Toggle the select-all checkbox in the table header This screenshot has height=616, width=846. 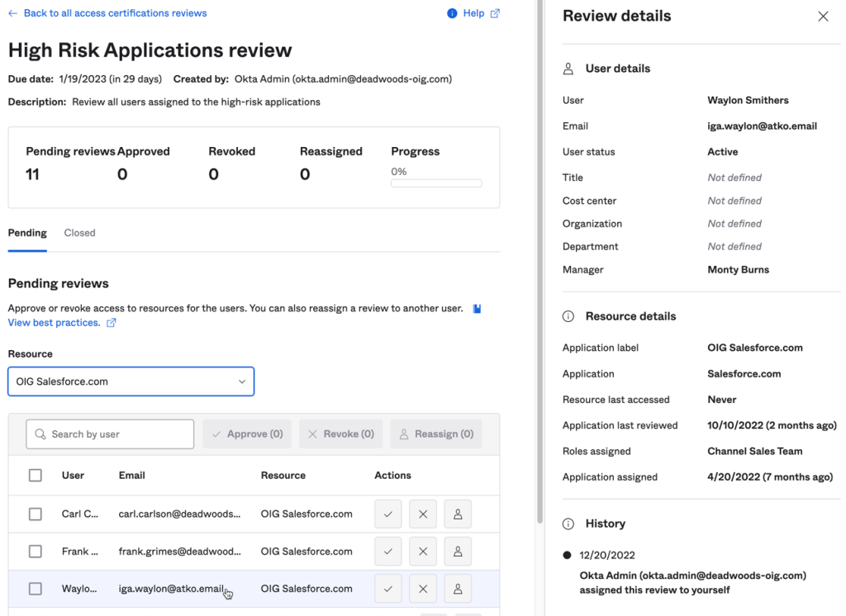coord(36,476)
